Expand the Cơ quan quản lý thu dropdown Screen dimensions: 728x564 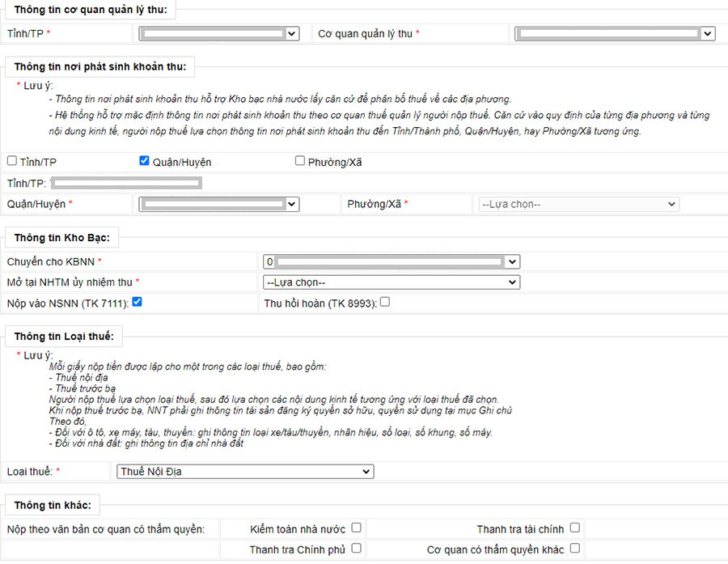pos(615,34)
